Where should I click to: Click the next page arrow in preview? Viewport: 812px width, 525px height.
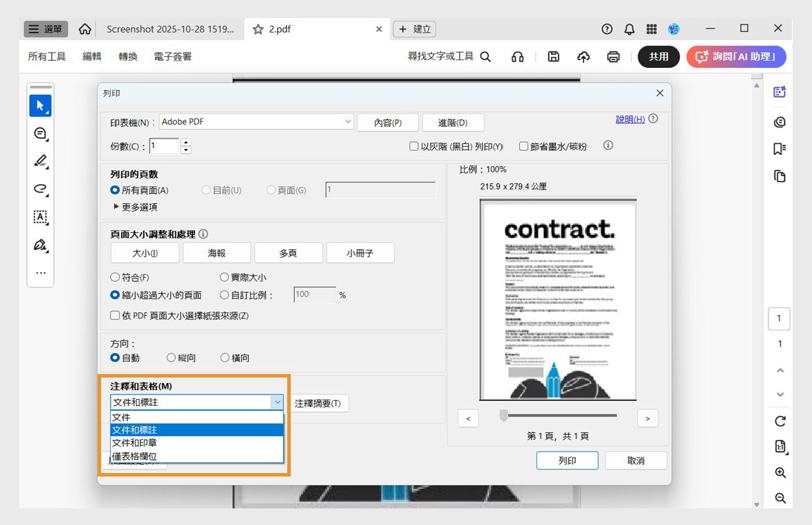click(x=647, y=418)
